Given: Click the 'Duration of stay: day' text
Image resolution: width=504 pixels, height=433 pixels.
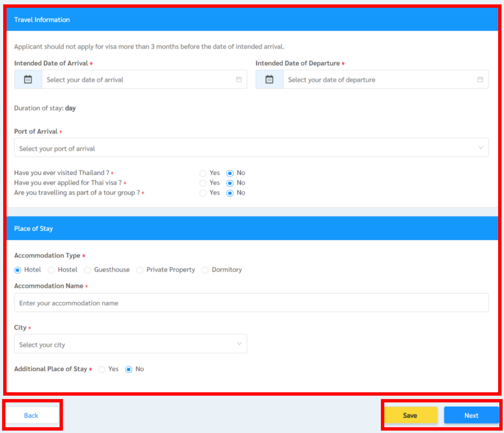Looking at the screenshot, I should pyautogui.click(x=45, y=108).
